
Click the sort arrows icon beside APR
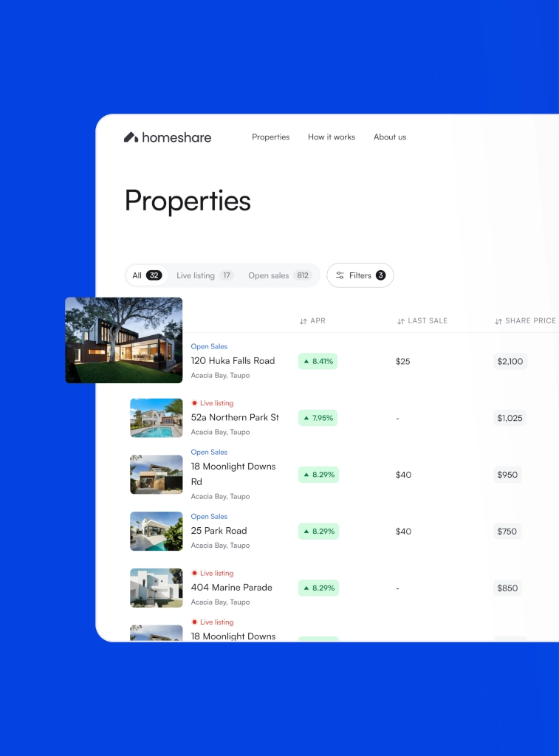[x=303, y=321]
